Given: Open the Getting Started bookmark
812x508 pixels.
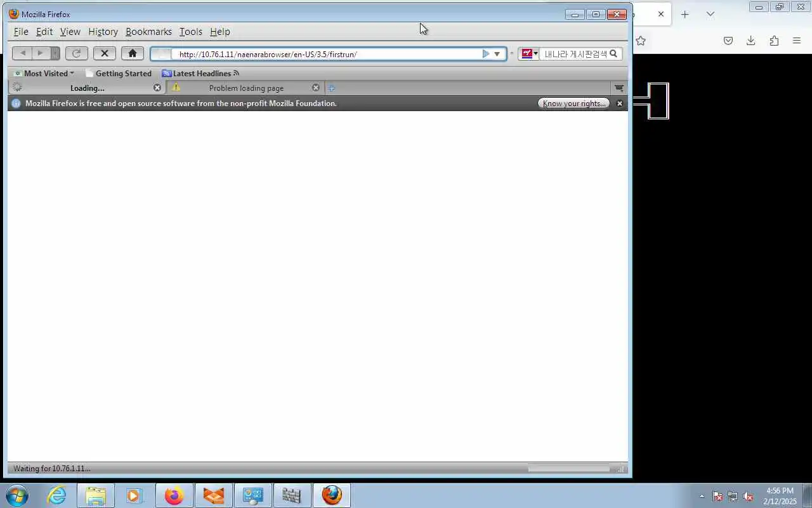Looking at the screenshot, I should pyautogui.click(x=119, y=74).
